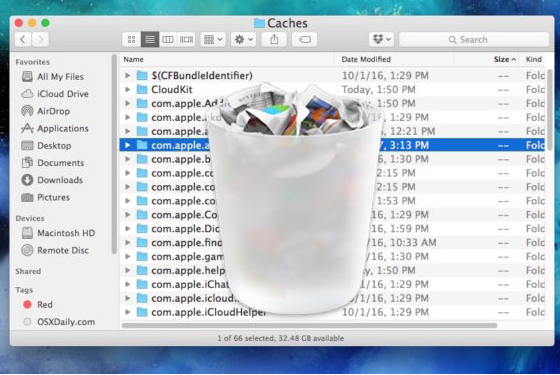Switch to icon view
The height and width of the screenshot is (375, 560).
coord(131,39)
